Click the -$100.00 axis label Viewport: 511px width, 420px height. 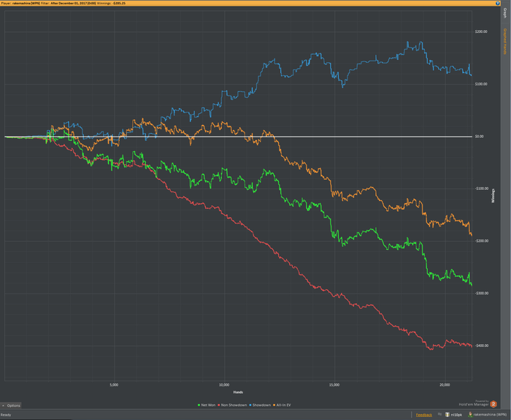click(x=481, y=188)
